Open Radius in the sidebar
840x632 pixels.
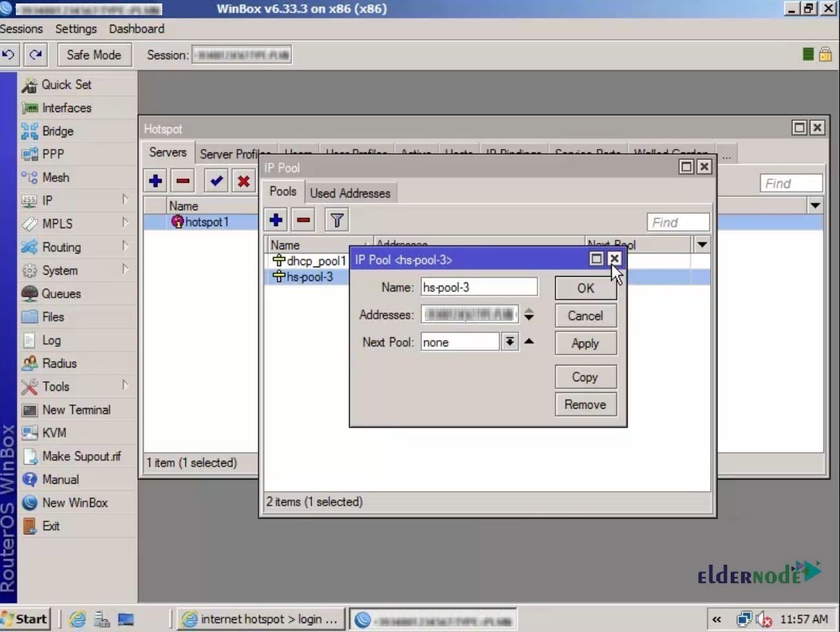pos(59,363)
